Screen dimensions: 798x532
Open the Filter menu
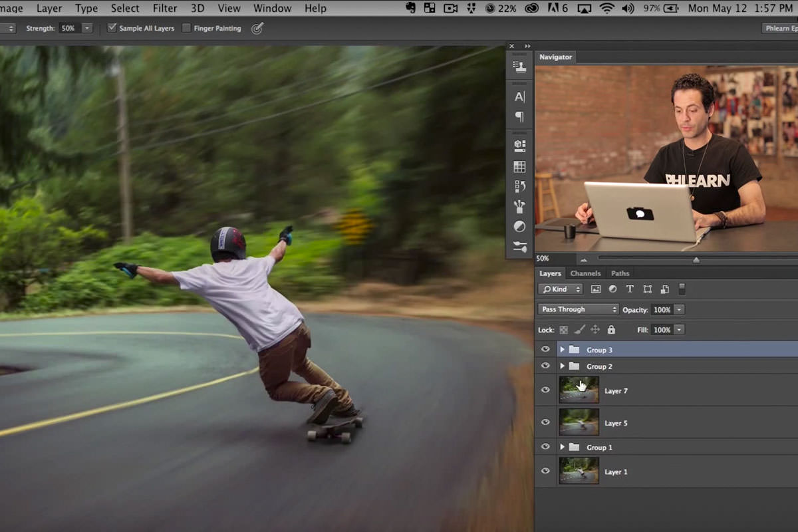tap(165, 8)
